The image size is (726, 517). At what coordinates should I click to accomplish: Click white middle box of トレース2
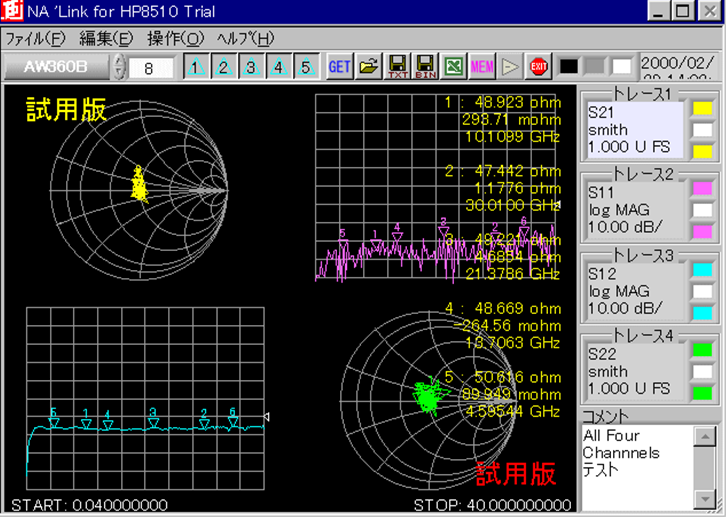click(x=702, y=210)
